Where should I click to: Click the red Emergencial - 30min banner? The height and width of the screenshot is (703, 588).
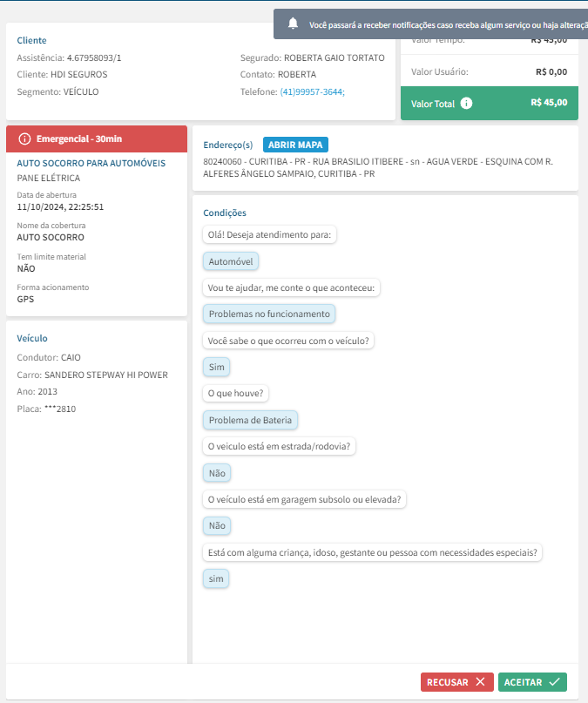tap(97, 139)
